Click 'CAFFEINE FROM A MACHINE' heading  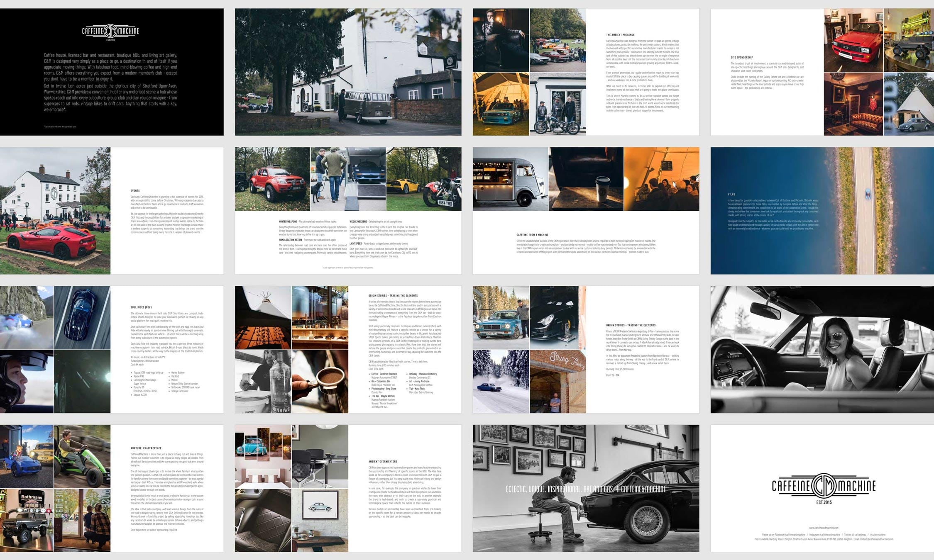coord(532,235)
